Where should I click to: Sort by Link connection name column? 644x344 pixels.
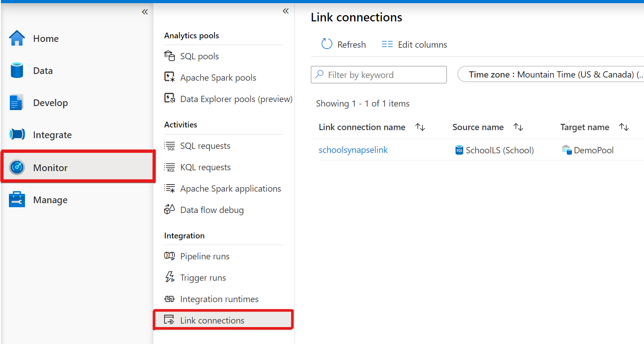point(420,127)
